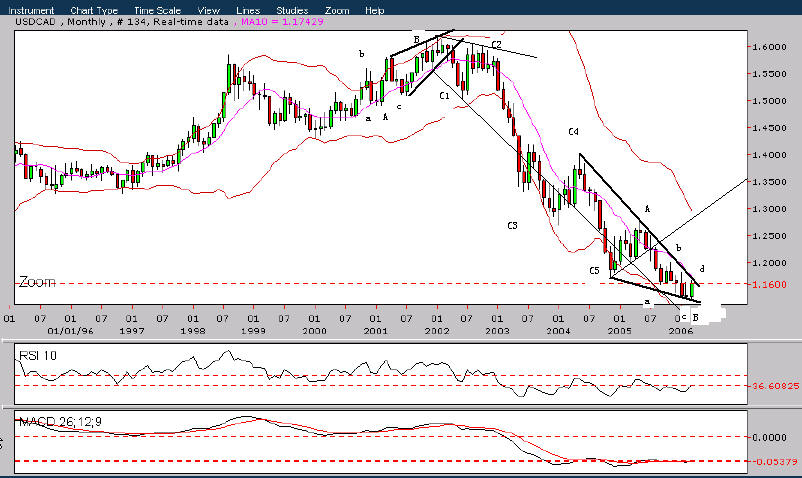Click the 01/01/96 date label
802x478 pixels.
click(x=71, y=331)
